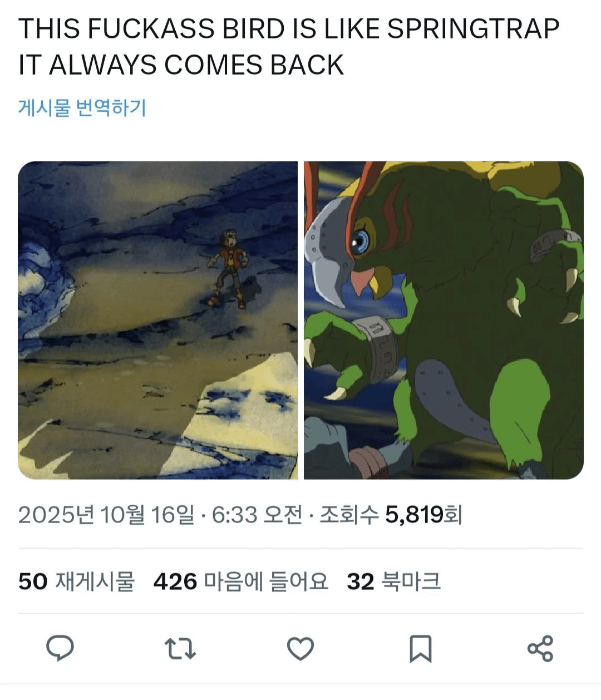Open the share icon options

(540, 648)
